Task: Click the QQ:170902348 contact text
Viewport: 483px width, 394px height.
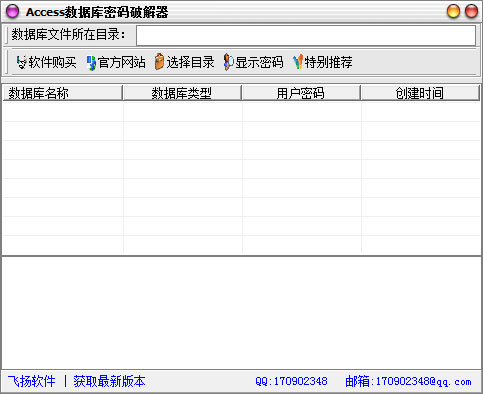Action: (x=291, y=381)
